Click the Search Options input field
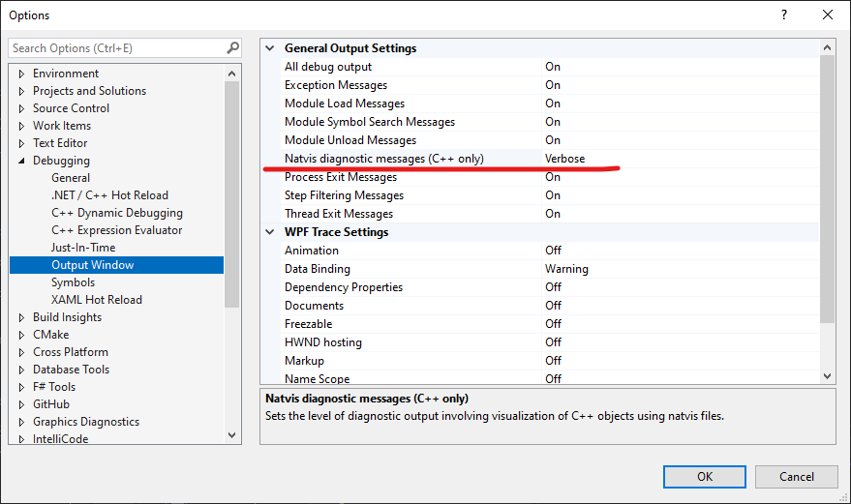Image resolution: width=851 pixels, height=504 pixels. pos(116,47)
